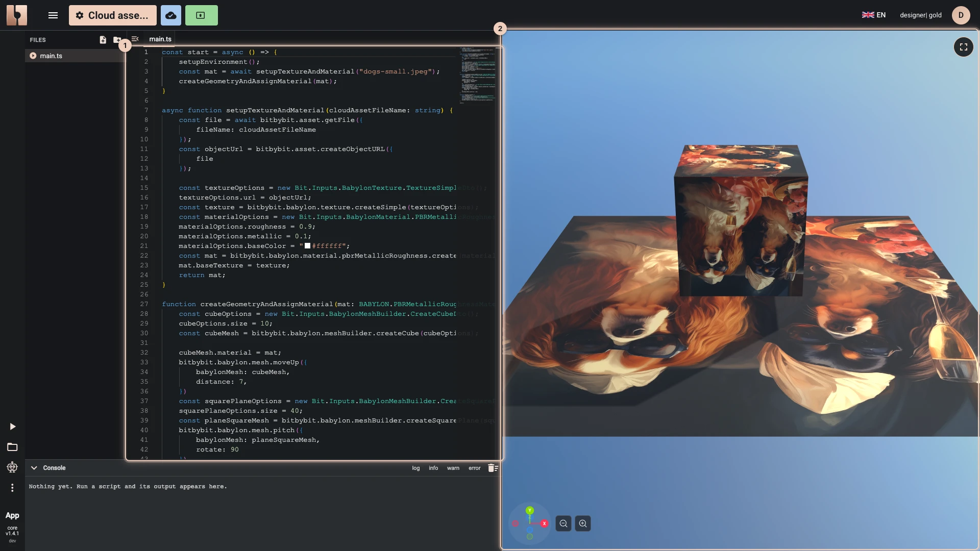Toggle the info console filter

pyautogui.click(x=433, y=468)
